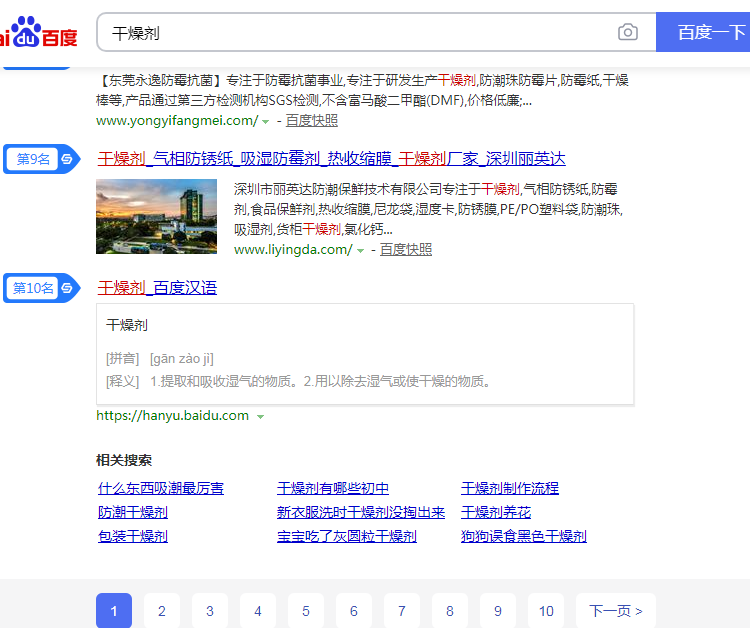This screenshot has width=750, height=628.
Task: Expand the arrow next to hanyu.baidu.com
Action: click(260, 416)
